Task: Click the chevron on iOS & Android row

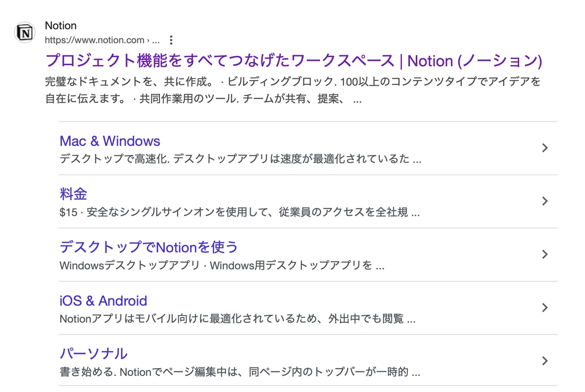Action: (546, 308)
